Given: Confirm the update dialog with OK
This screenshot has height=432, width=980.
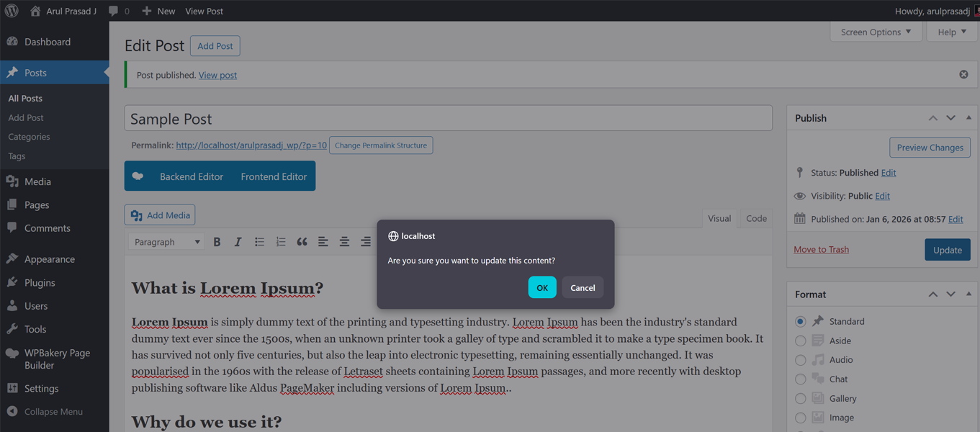Looking at the screenshot, I should (542, 287).
